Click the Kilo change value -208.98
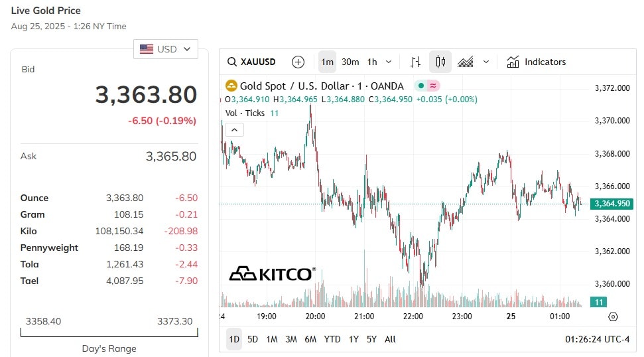The width and height of the screenshot is (644, 357). point(180,231)
